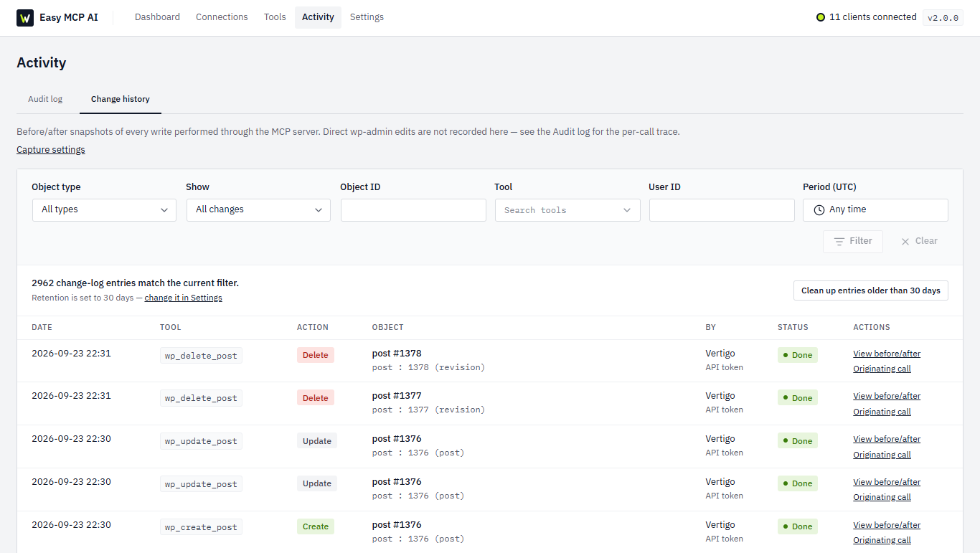Select the Change history tab
This screenshot has height=553, width=980.
pyautogui.click(x=121, y=99)
